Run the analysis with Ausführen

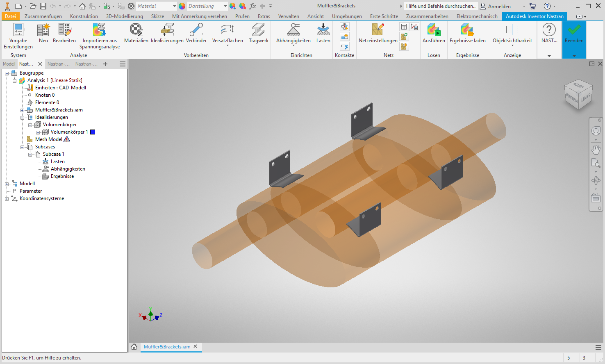(x=434, y=33)
